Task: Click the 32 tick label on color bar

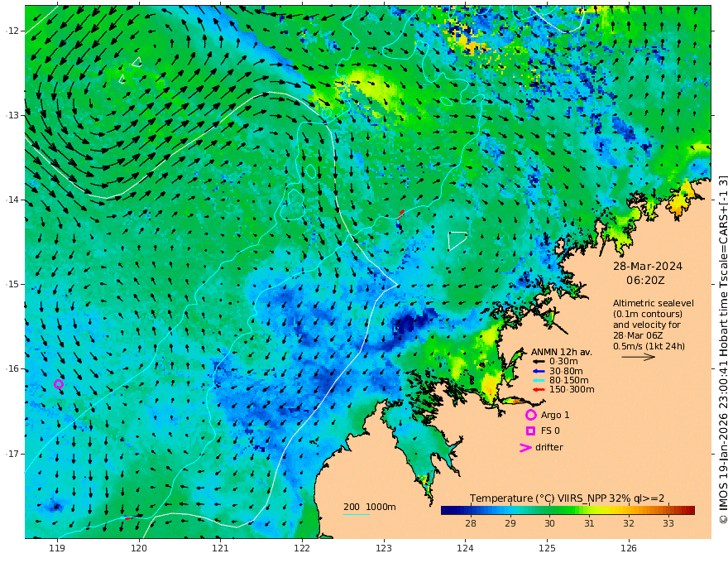Action: click(x=629, y=523)
